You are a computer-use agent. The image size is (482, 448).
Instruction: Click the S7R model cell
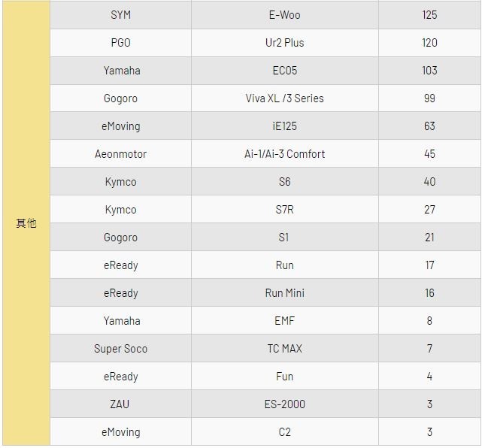[285, 210]
